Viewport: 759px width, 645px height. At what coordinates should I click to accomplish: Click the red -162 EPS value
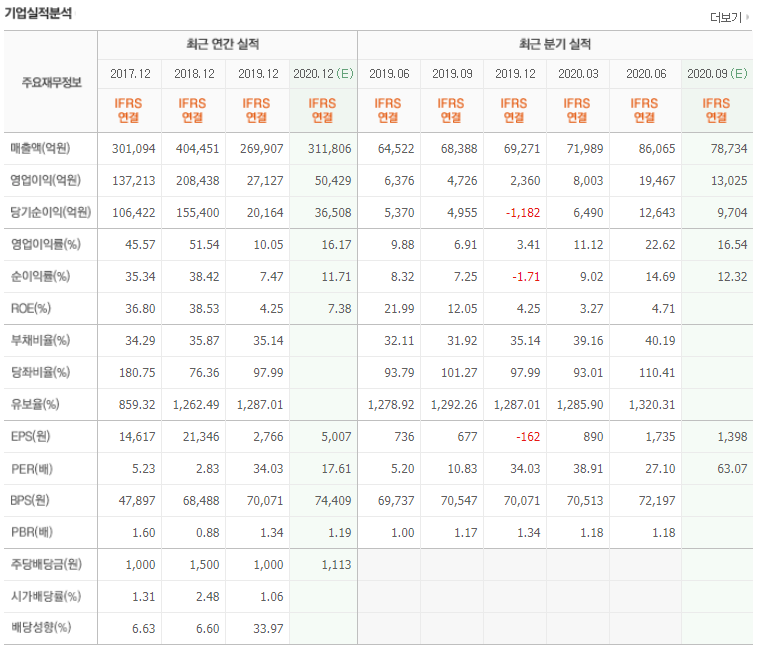click(528, 437)
